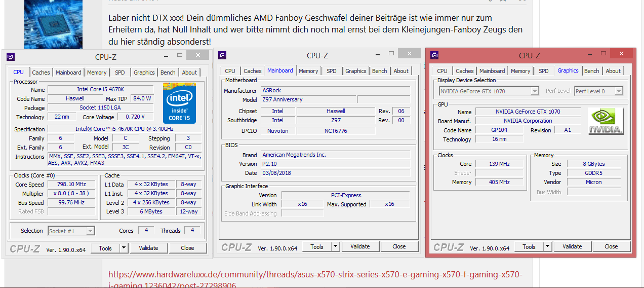Click Validate button in the CPU window

pos(148,248)
